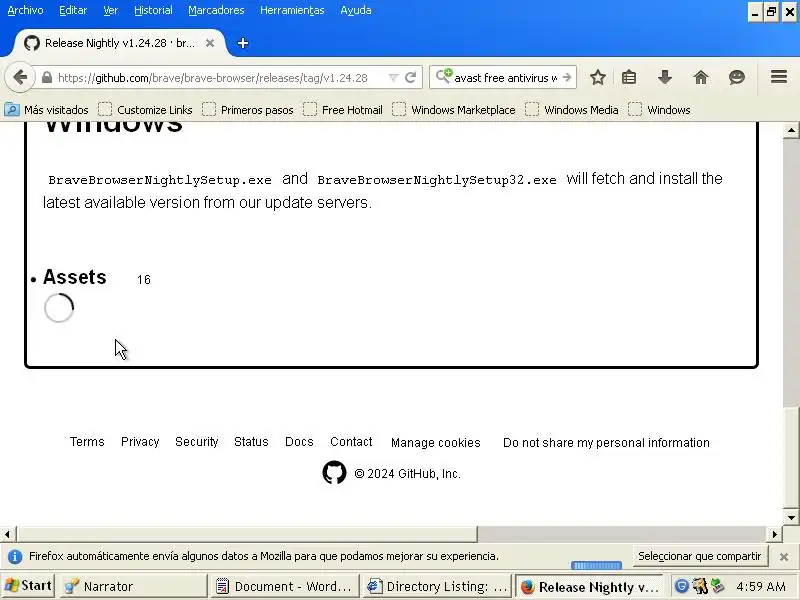800x600 pixels.
Task: Open the Windows Marketplace bookmark
Action: 454,110
